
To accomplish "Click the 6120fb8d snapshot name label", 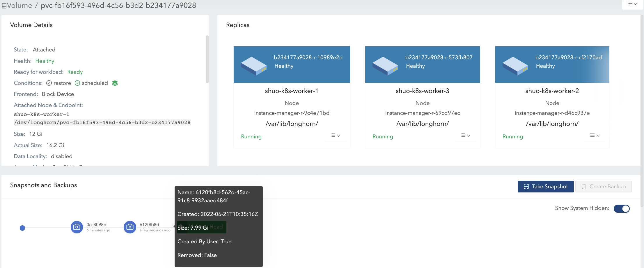I will [x=149, y=224].
